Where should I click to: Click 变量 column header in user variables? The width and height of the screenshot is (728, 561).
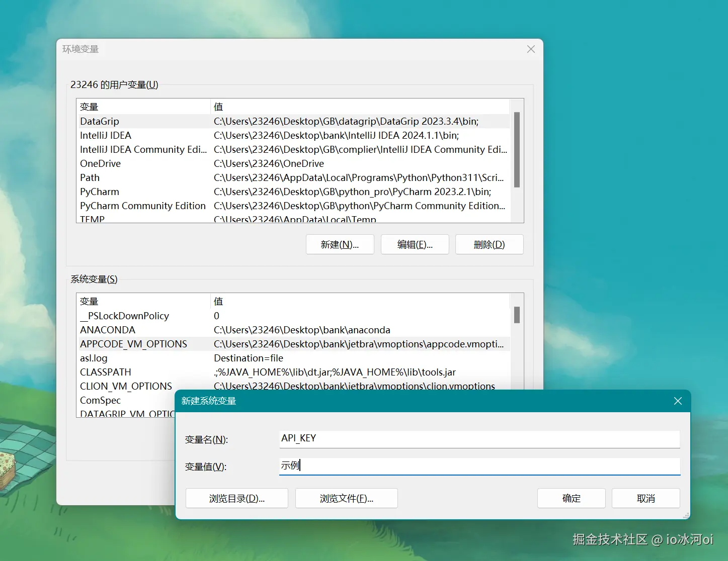tap(143, 107)
